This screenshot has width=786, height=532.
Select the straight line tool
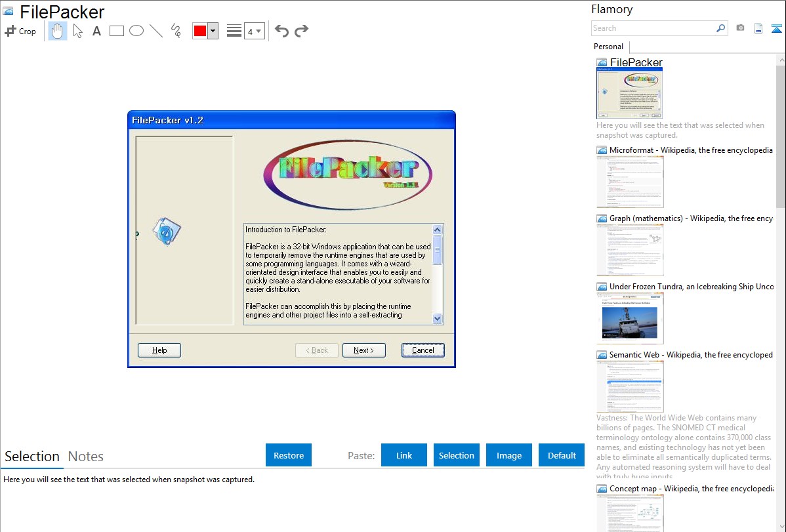156,31
